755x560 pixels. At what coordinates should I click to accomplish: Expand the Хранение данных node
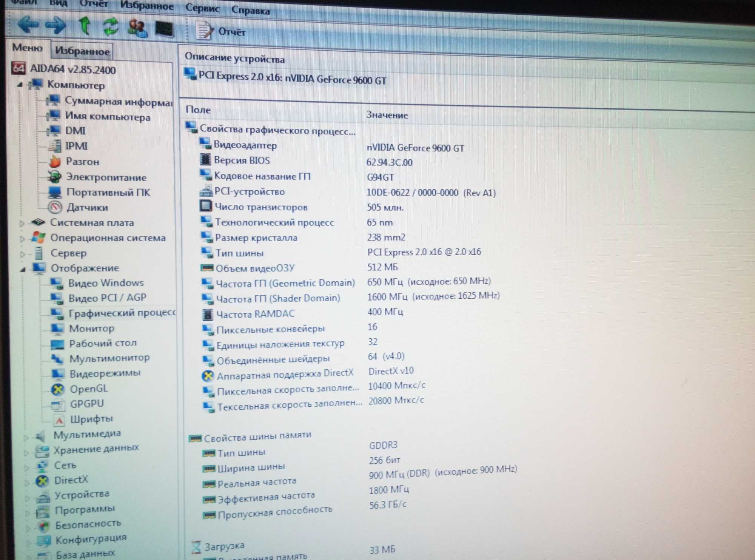(26, 452)
